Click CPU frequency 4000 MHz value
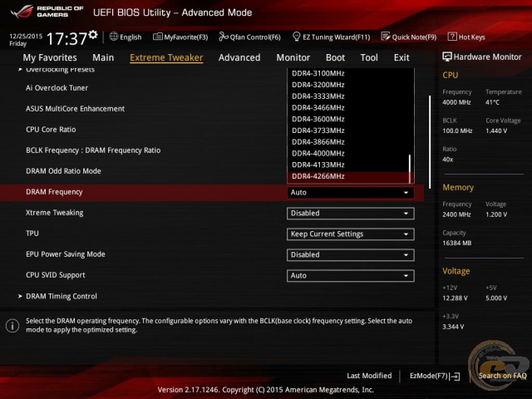This screenshot has width=532, height=399. coord(456,102)
